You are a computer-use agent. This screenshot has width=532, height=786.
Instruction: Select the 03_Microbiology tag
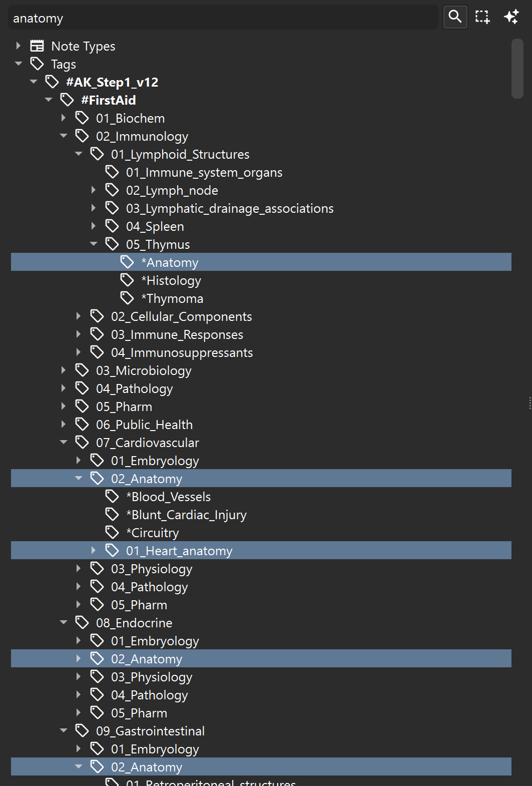pos(144,370)
